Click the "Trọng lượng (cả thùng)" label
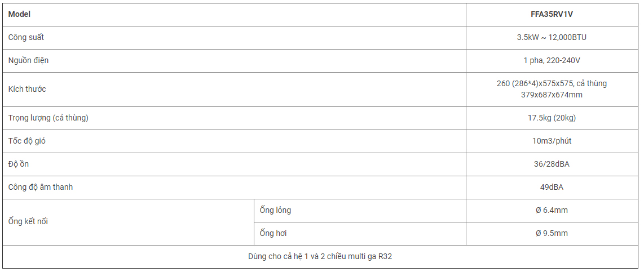Screen dimensions: 644x272 [x=48, y=118]
